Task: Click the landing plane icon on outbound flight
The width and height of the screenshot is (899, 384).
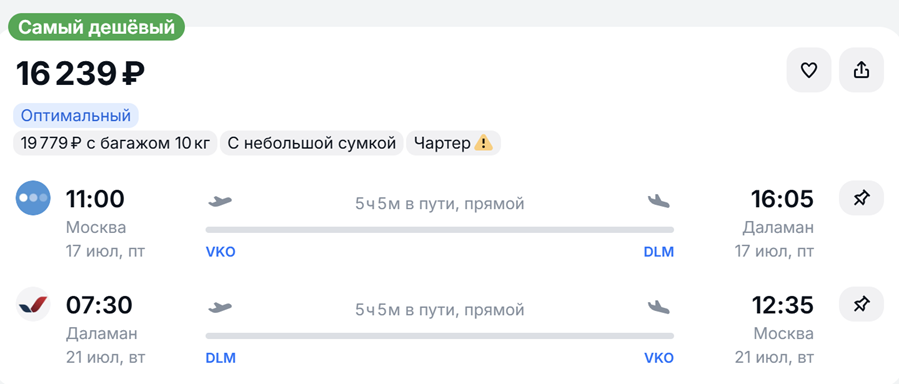Action: [x=659, y=201]
